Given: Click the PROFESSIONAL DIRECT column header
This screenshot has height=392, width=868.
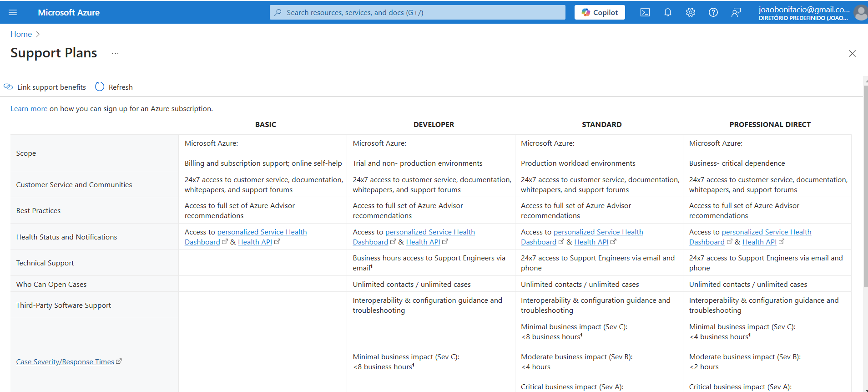Looking at the screenshot, I should [x=770, y=124].
